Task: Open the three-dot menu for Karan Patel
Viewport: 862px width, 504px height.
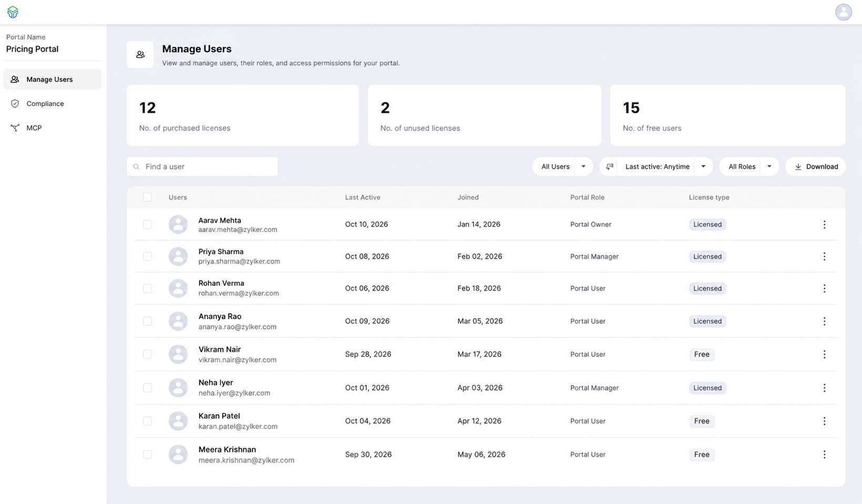Action: tap(824, 421)
